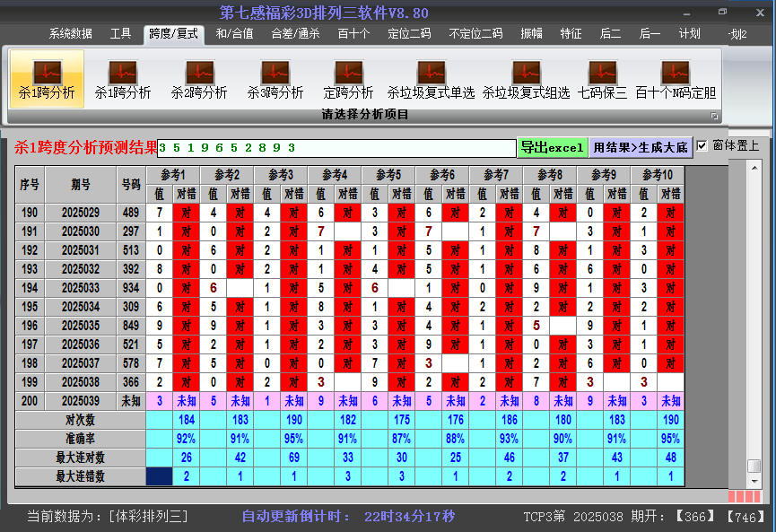Click the 导出excel button

pos(553,147)
